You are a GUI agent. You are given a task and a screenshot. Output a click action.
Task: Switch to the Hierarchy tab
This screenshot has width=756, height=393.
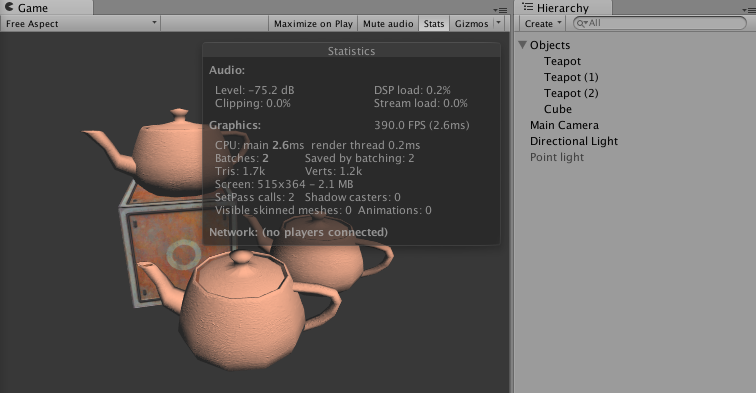(x=563, y=8)
